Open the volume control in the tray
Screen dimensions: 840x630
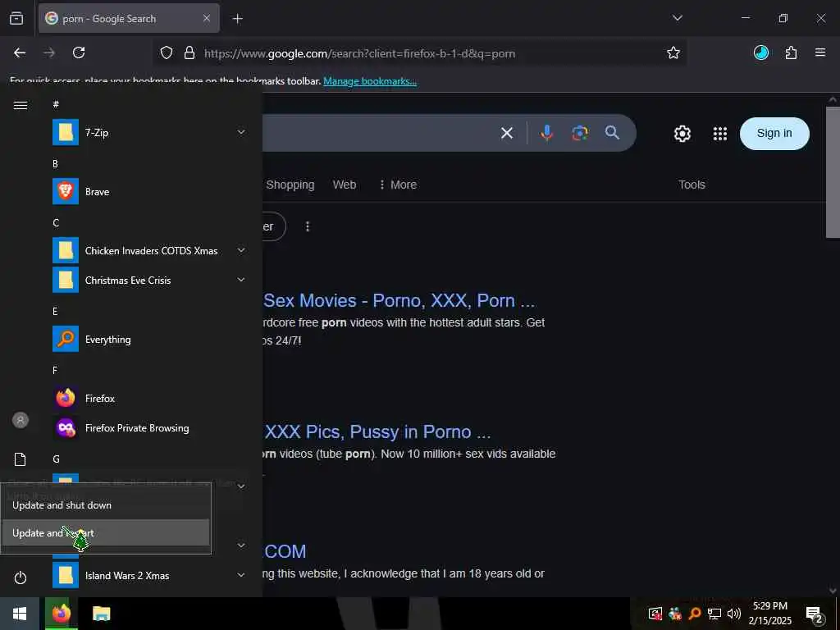point(734,614)
